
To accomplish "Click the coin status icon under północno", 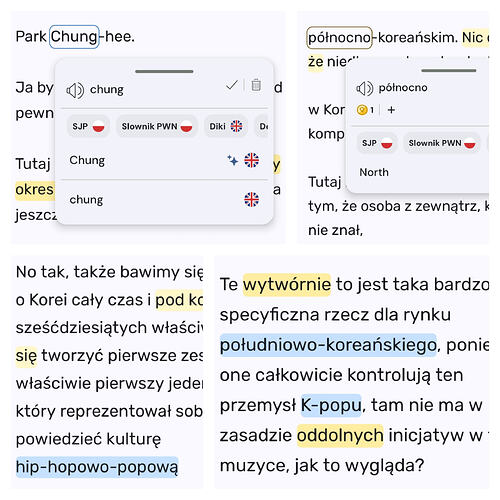I will click(x=362, y=110).
